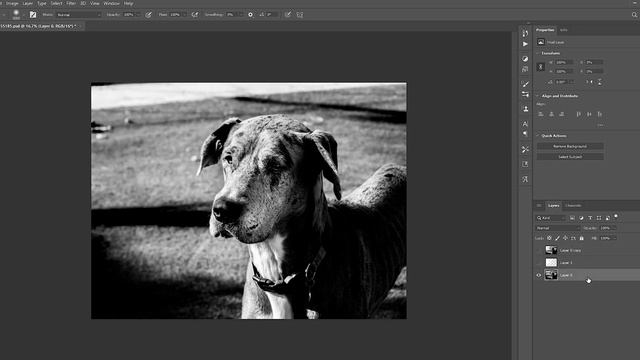Open the View menu

(95, 3)
